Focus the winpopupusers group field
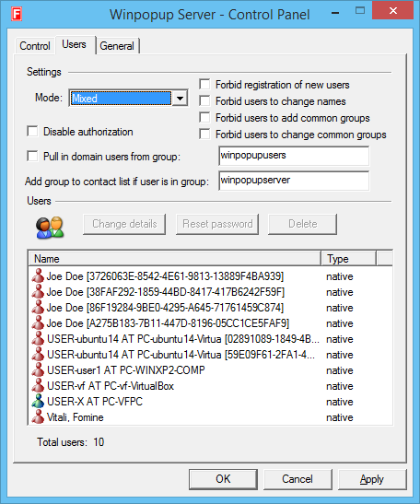 click(294, 156)
